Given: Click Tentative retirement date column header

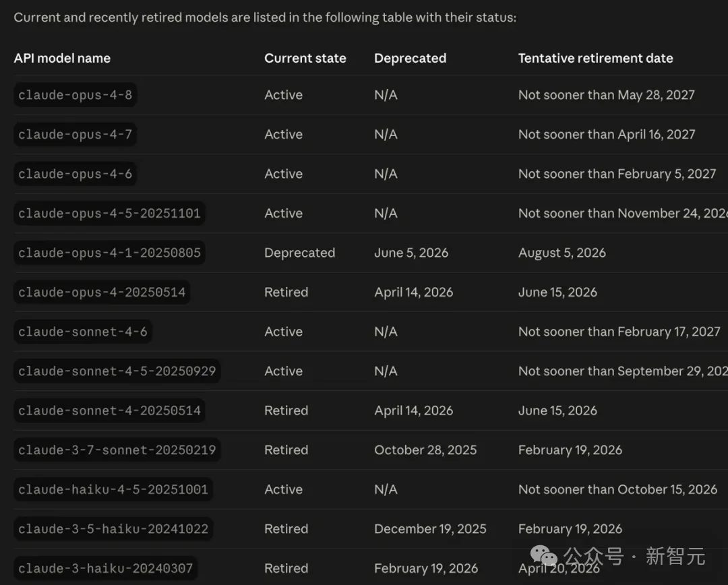Looking at the screenshot, I should coord(595,58).
